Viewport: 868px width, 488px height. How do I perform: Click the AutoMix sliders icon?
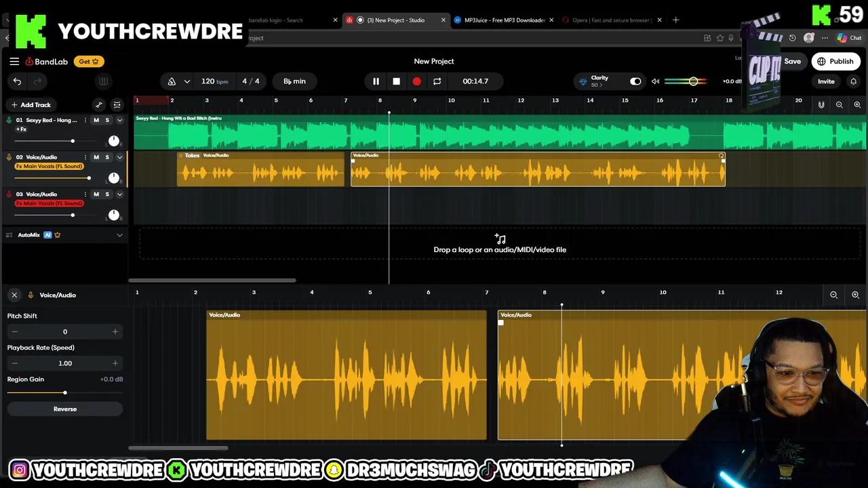coord(9,235)
